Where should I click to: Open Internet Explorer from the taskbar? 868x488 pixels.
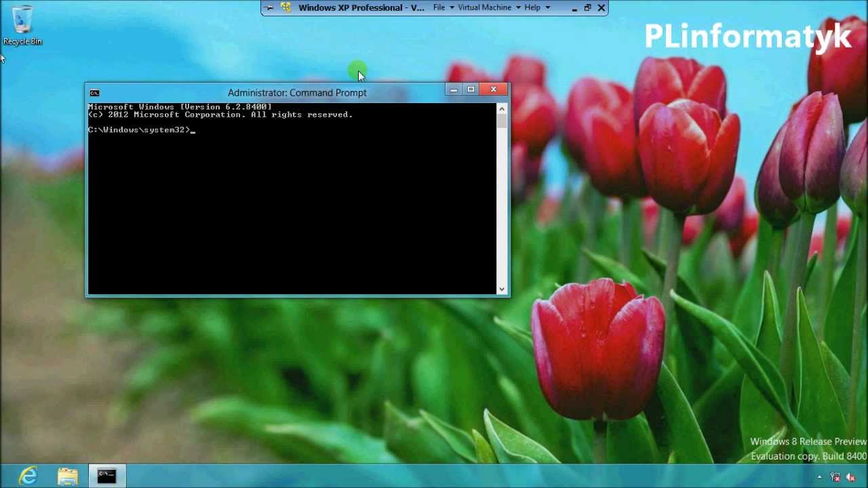[x=28, y=476]
